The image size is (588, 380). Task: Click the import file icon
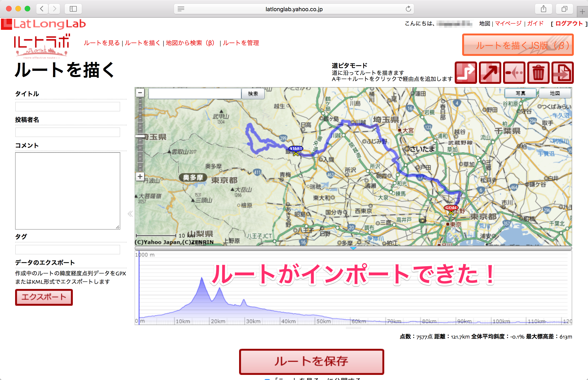[x=562, y=73]
